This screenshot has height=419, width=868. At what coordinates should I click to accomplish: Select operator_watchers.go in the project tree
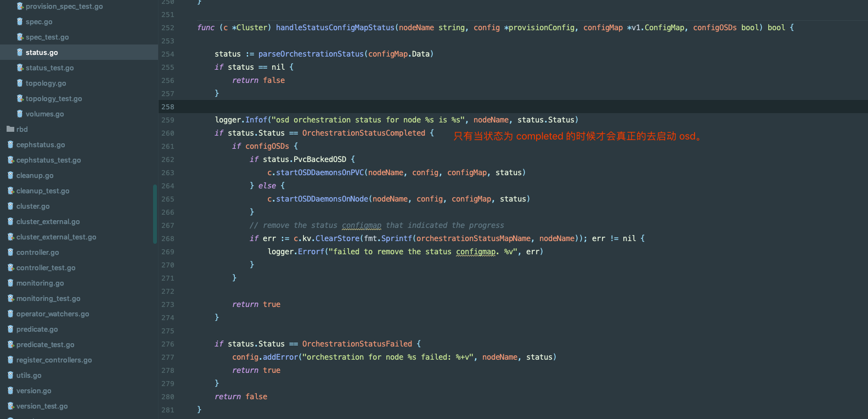point(53,314)
